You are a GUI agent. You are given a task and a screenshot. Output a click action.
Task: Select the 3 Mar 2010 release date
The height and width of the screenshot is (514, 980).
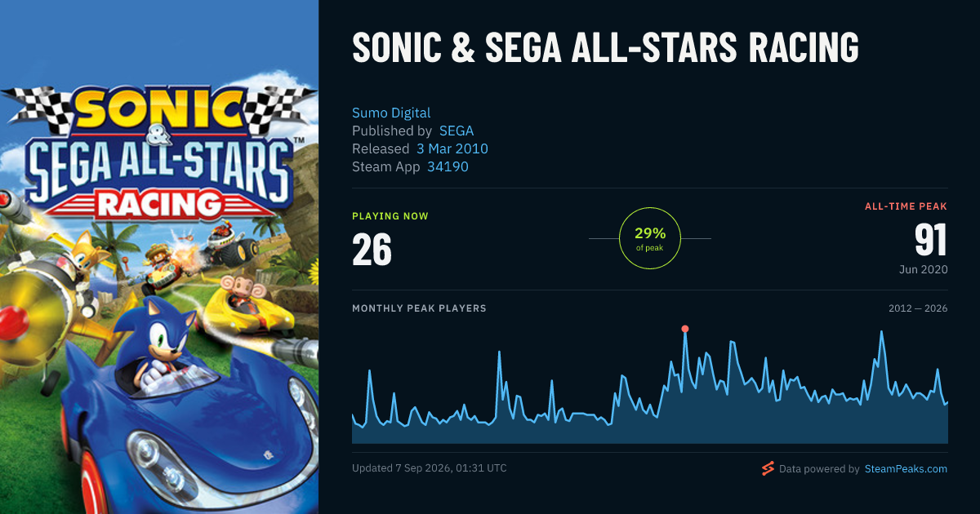[452, 148]
